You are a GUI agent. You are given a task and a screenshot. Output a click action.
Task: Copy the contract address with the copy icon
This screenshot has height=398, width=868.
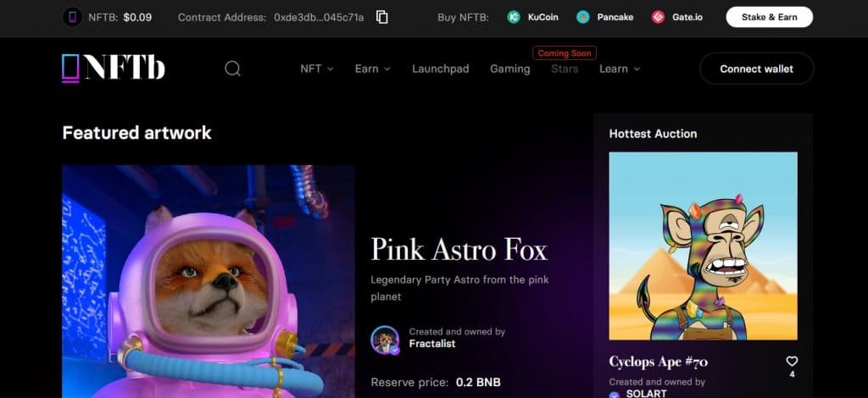pos(382,17)
